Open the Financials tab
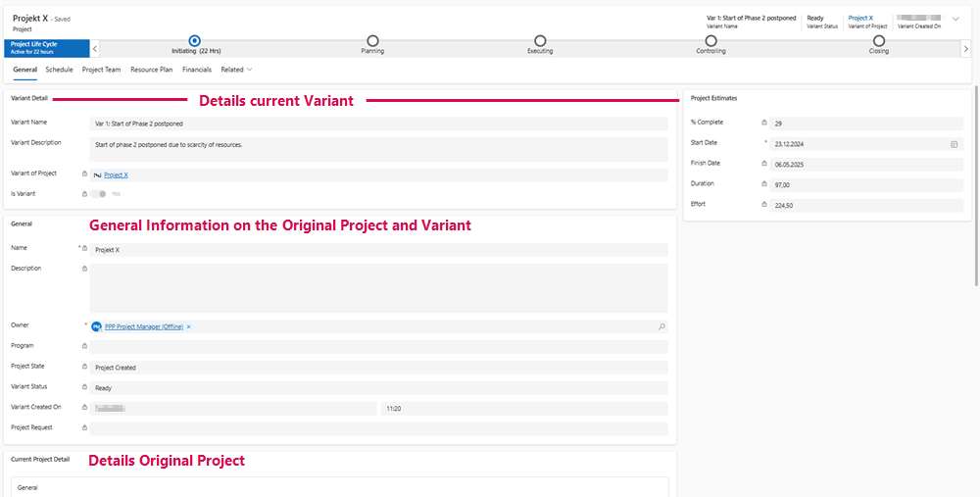 [196, 70]
